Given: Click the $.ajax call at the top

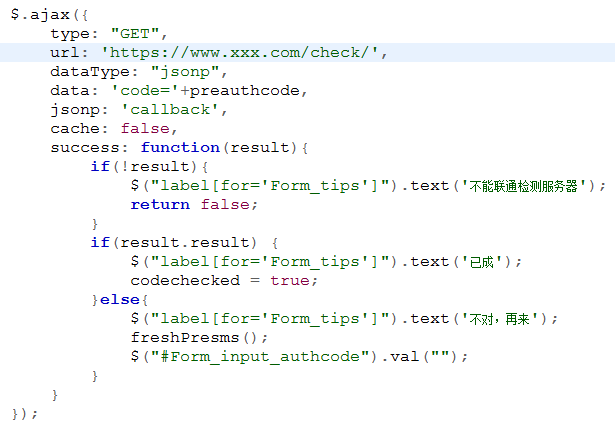Looking at the screenshot, I should (x=40, y=14).
